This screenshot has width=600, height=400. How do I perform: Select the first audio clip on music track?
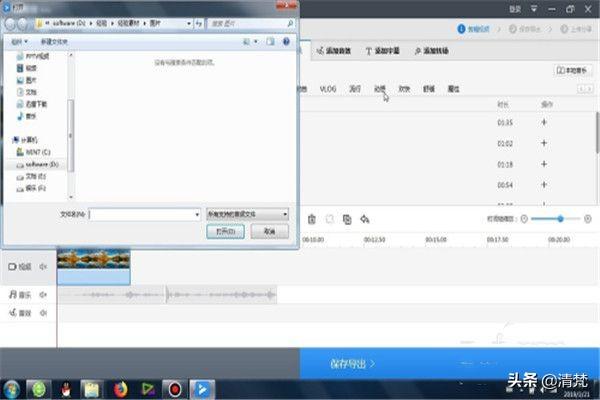tap(112, 294)
